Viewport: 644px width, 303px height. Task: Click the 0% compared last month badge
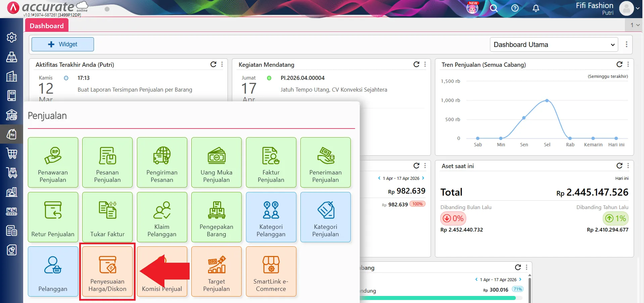tap(453, 218)
